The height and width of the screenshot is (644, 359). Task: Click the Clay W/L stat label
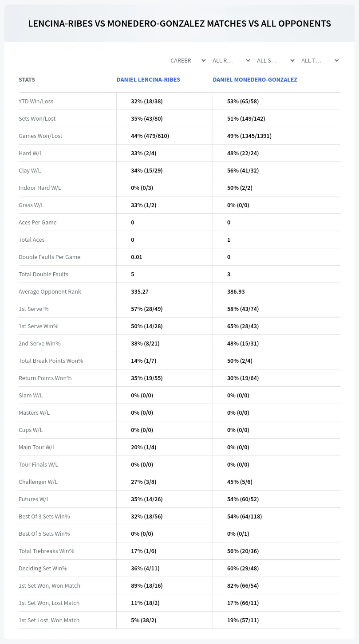30,170
